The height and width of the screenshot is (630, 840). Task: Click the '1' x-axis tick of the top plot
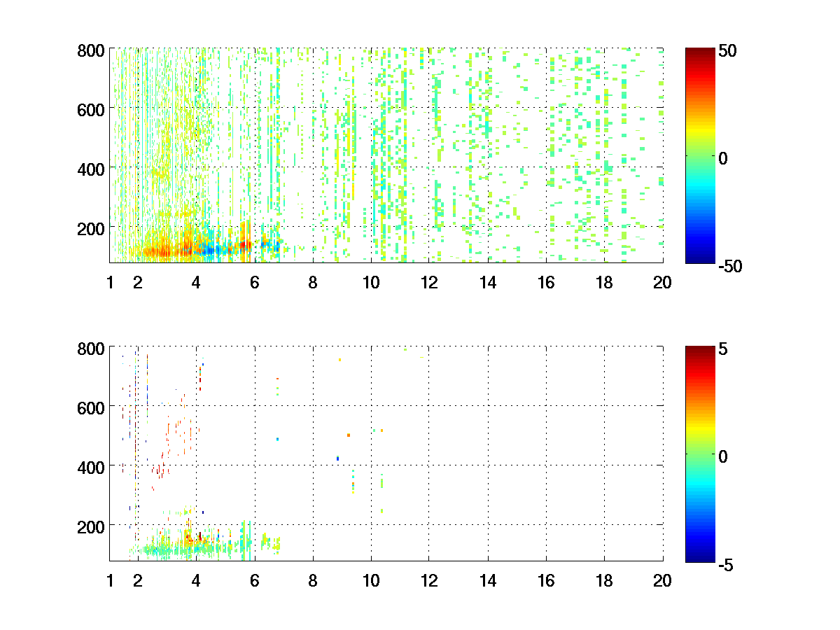(x=110, y=283)
